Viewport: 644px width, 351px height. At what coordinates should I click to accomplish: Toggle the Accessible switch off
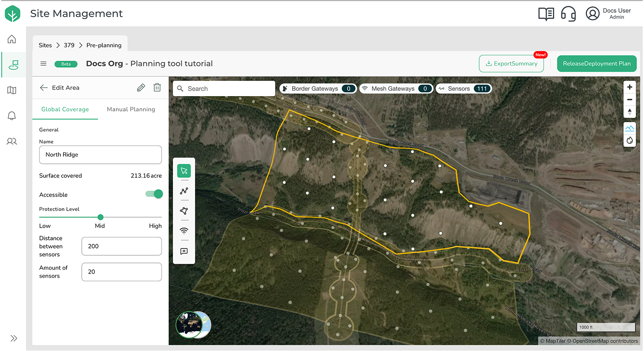154,194
